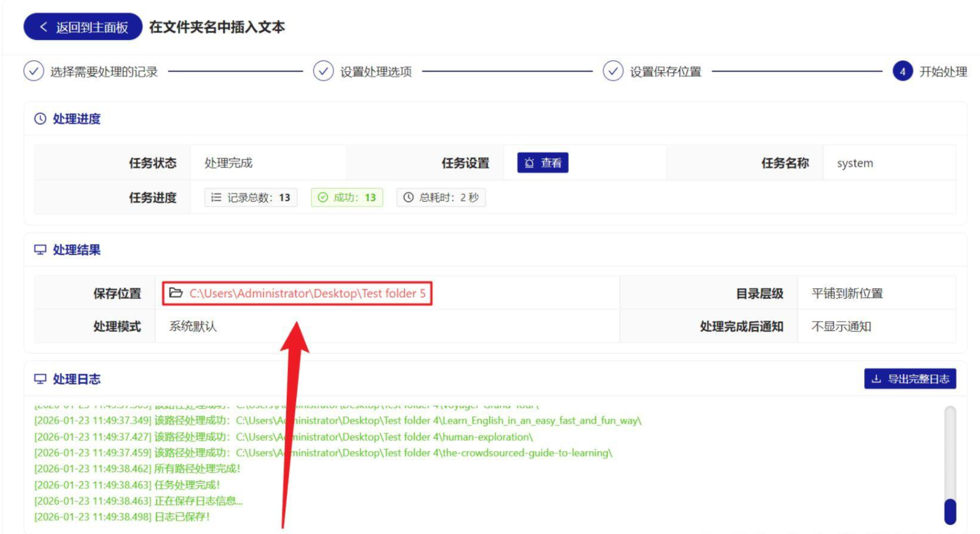Click the alarm icon on the 查看 button
Screen dimensions: 980x534
[x=529, y=163]
